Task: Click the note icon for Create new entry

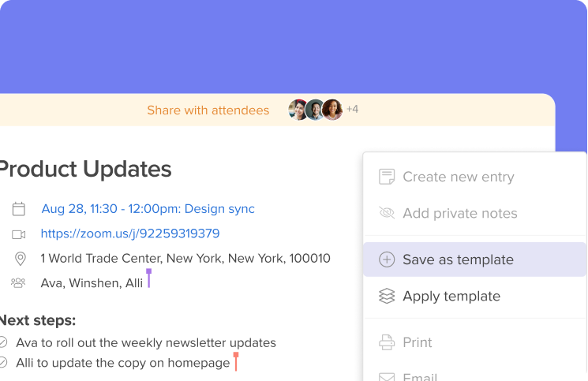Action: [x=387, y=177]
